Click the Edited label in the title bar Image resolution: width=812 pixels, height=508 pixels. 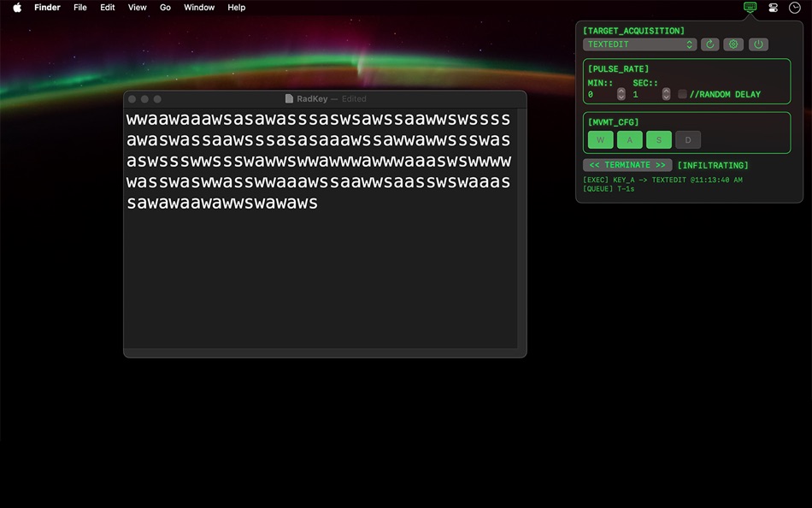(x=354, y=98)
